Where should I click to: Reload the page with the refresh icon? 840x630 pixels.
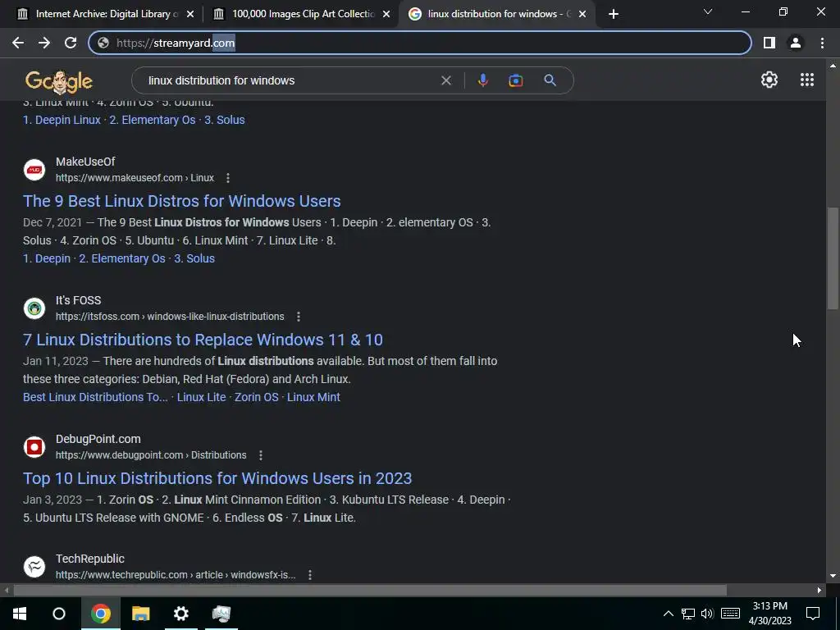(x=71, y=43)
